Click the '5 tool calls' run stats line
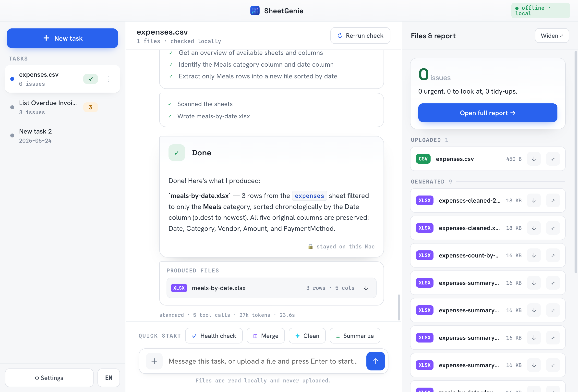This screenshot has width=578, height=392. [x=227, y=315]
